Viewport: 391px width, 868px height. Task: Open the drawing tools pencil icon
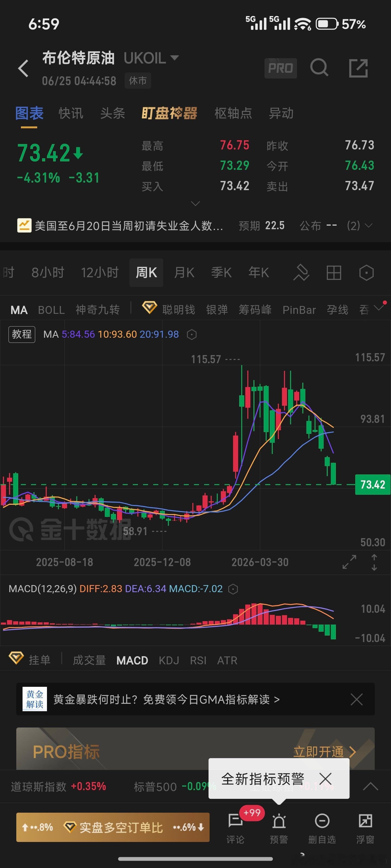coord(301,272)
